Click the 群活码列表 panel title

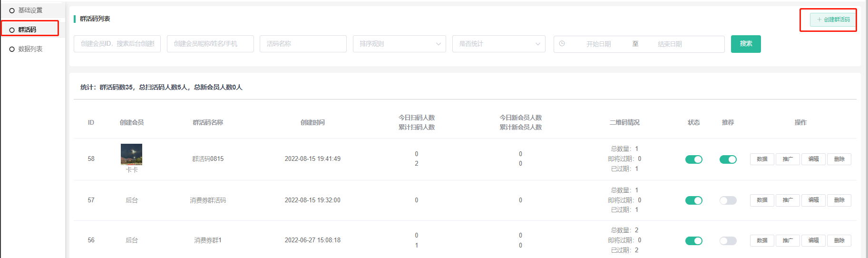point(95,19)
